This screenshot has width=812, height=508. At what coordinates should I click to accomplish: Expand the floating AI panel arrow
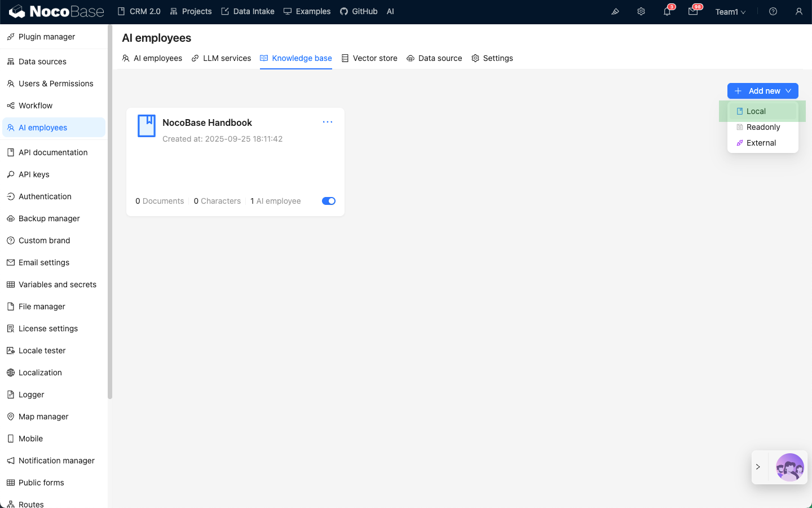click(x=758, y=467)
